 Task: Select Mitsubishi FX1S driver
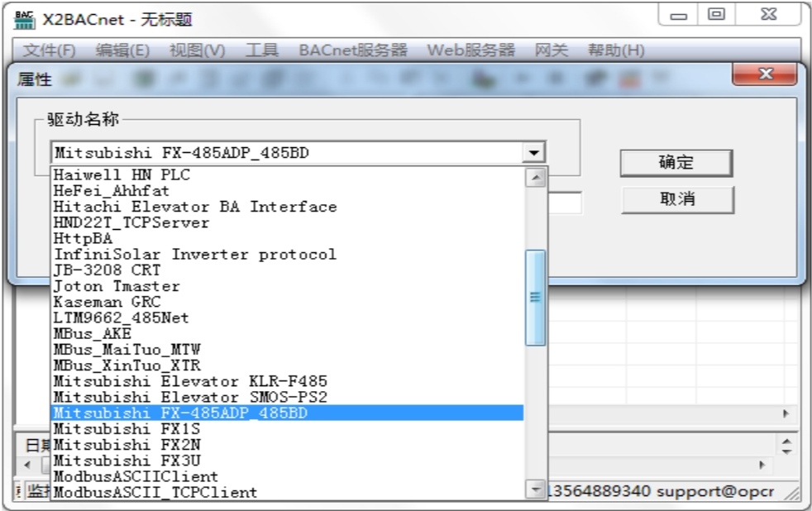[x=288, y=429]
